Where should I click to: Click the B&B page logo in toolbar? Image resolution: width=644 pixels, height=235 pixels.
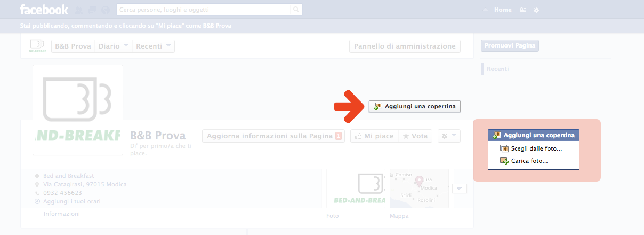(x=37, y=46)
